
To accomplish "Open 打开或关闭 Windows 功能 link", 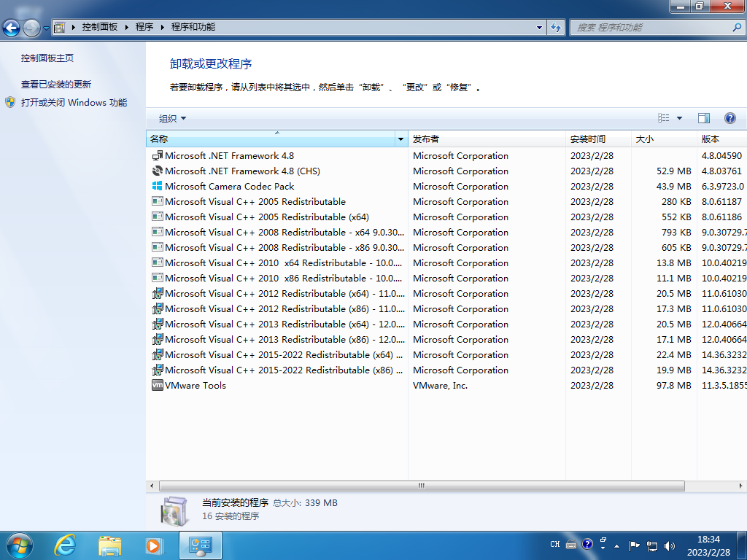I will click(x=74, y=102).
